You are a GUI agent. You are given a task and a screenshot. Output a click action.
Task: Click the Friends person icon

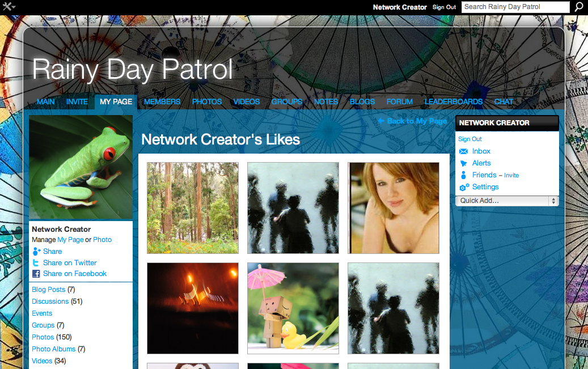coord(463,175)
